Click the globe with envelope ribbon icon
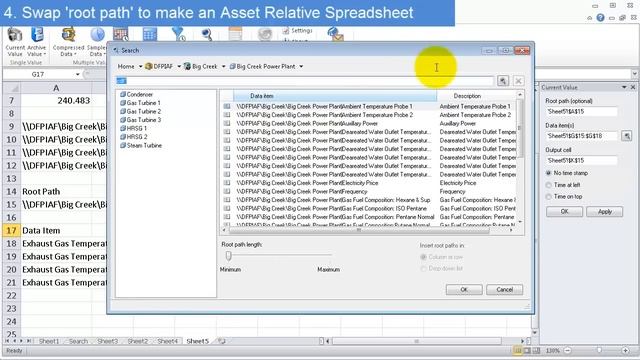The height and width of the screenshot is (360, 640). pyautogui.click(x=336, y=34)
